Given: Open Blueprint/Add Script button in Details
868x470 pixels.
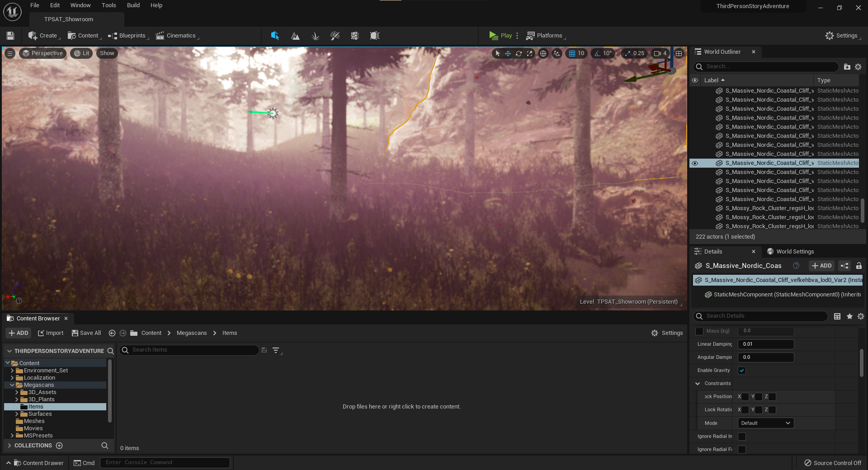Looking at the screenshot, I should tap(844, 266).
